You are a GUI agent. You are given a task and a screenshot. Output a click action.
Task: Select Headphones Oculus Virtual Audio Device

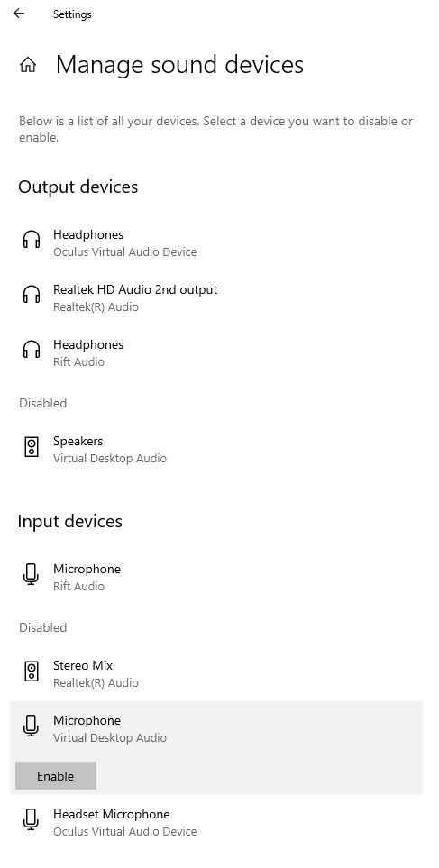point(216,243)
